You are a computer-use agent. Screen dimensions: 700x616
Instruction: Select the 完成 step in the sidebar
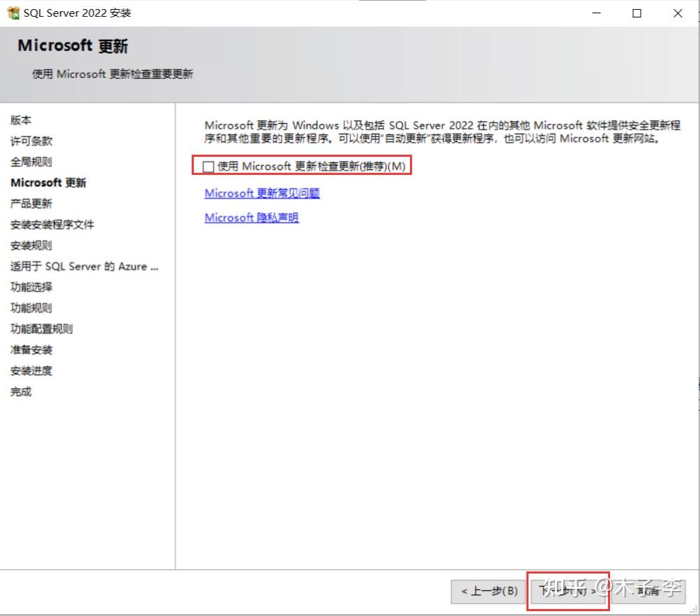tap(20, 392)
